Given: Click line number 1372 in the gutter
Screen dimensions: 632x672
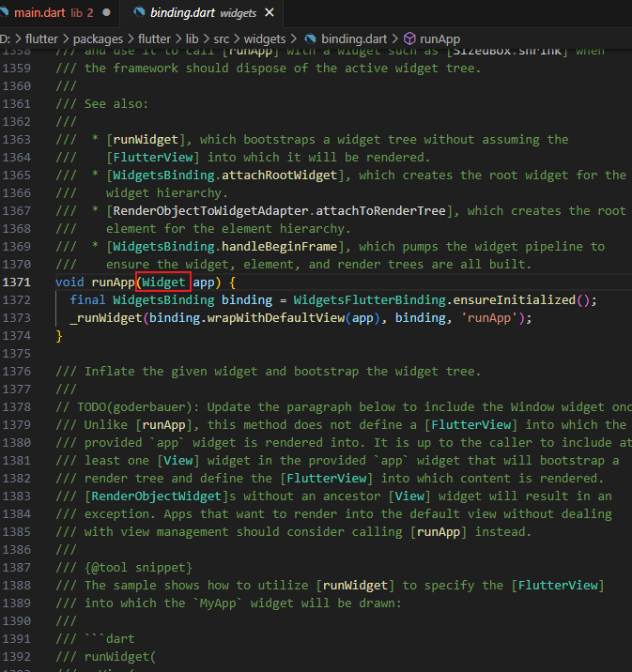Looking at the screenshot, I should (x=17, y=300).
